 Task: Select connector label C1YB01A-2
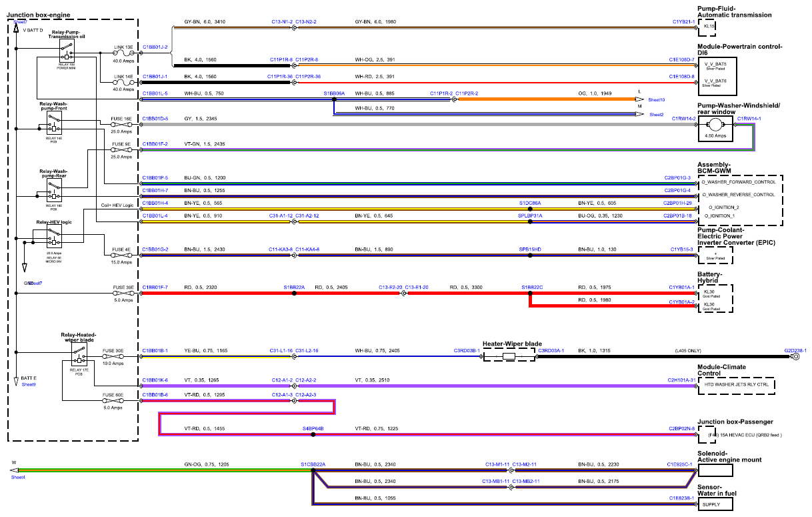point(682,302)
